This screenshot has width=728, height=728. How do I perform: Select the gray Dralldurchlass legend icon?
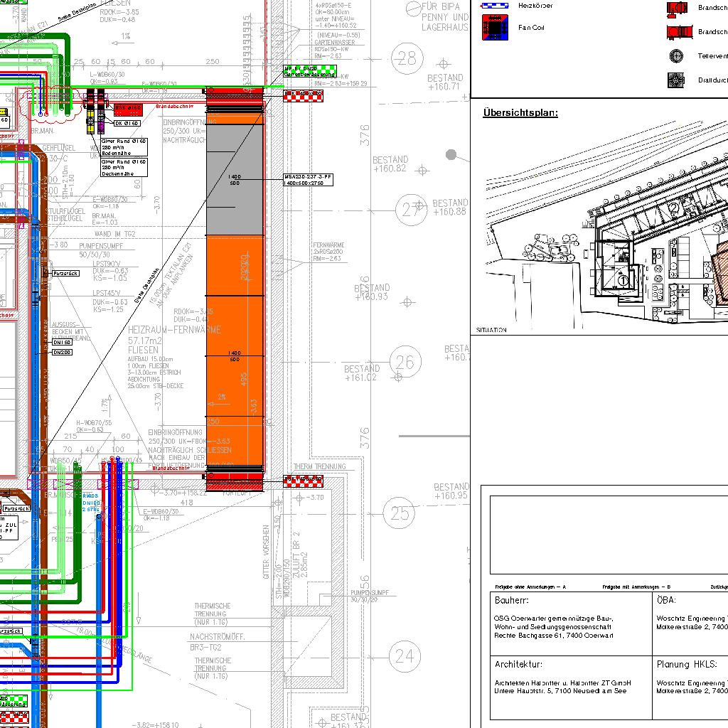coord(676,80)
